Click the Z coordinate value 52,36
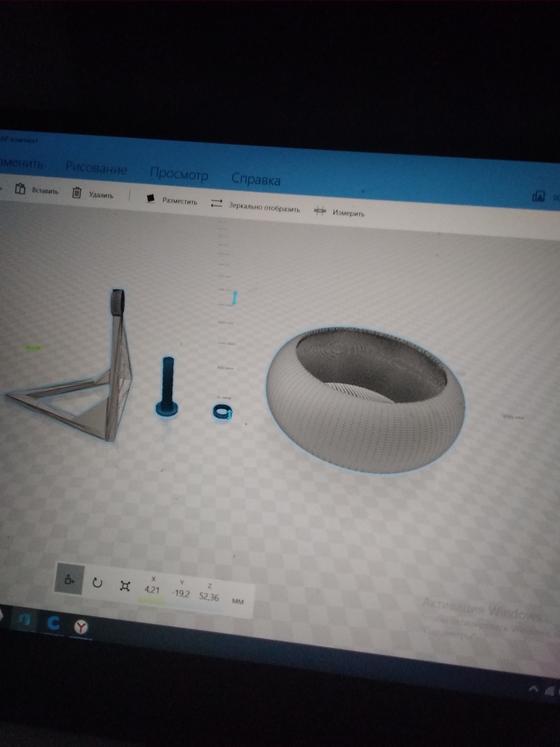The image size is (560, 747). click(x=209, y=597)
